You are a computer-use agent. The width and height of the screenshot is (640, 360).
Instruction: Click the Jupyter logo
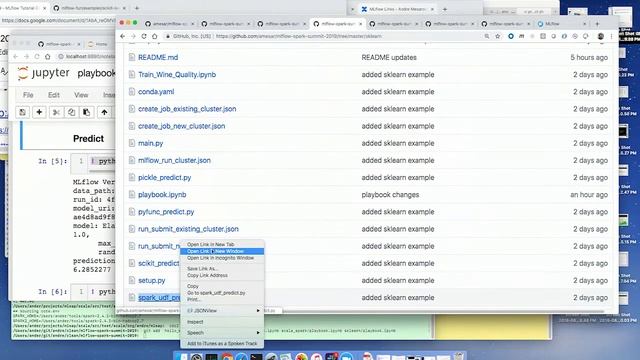[44, 73]
